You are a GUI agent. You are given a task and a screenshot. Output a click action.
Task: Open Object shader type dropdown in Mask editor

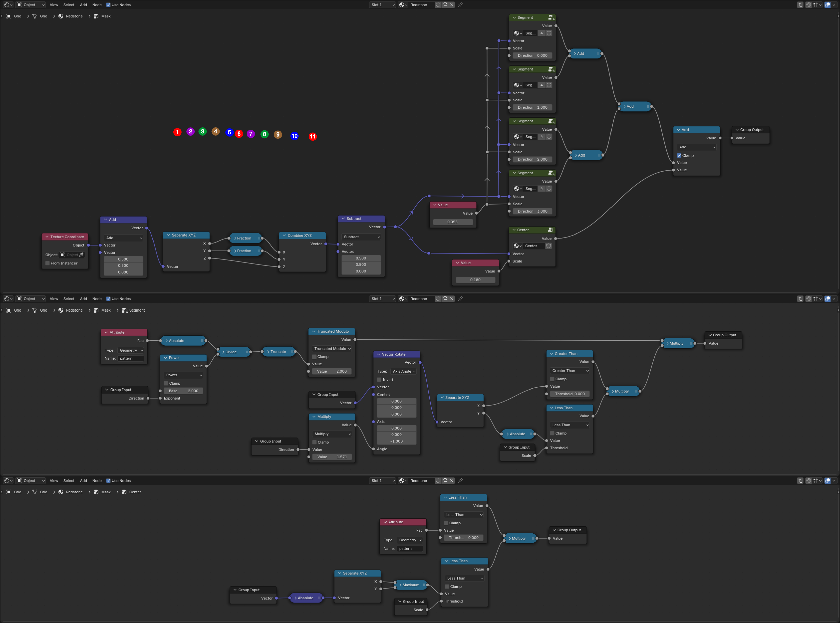31,5
